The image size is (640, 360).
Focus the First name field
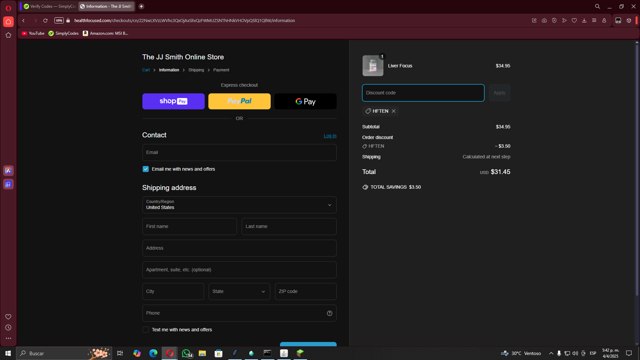click(x=189, y=227)
